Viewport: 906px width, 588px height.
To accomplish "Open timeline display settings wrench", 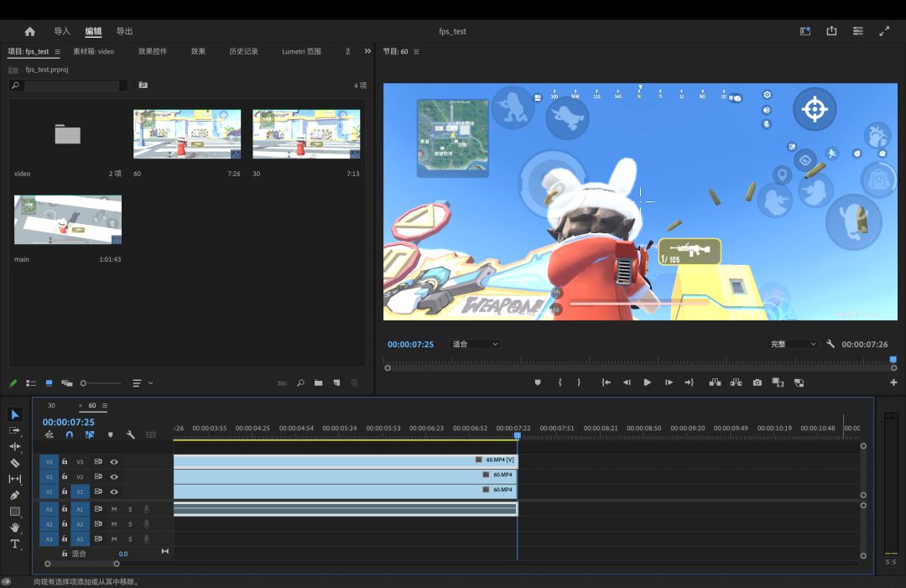I will (131, 434).
